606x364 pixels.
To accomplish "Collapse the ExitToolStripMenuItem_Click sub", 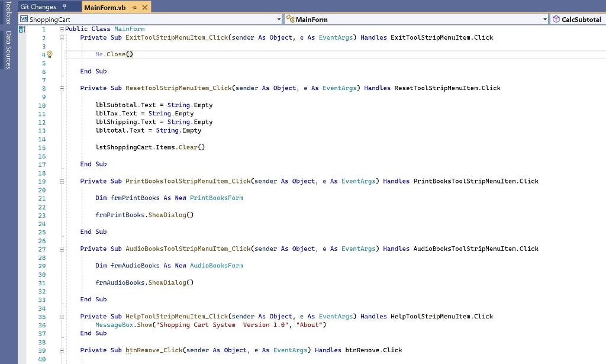I will pyautogui.click(x=62, y=38).
